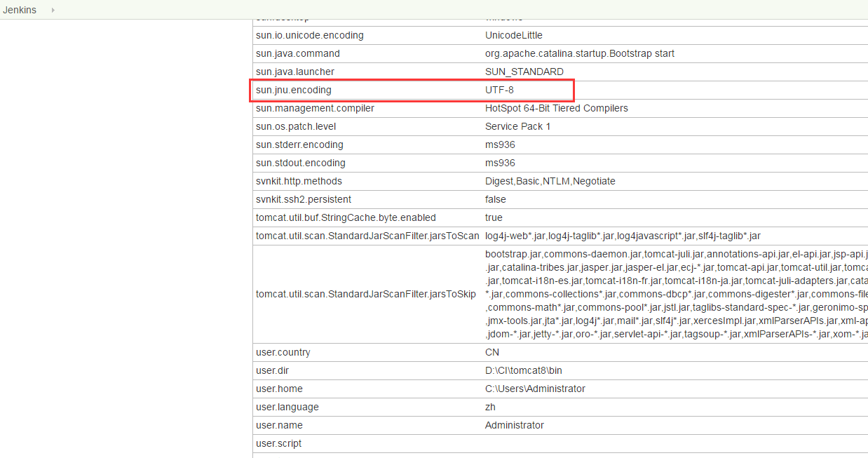Expand the breadcrumb arrow next to Jenkins
The width and height of the screenshot is (868, 458).
click(53, 10)
